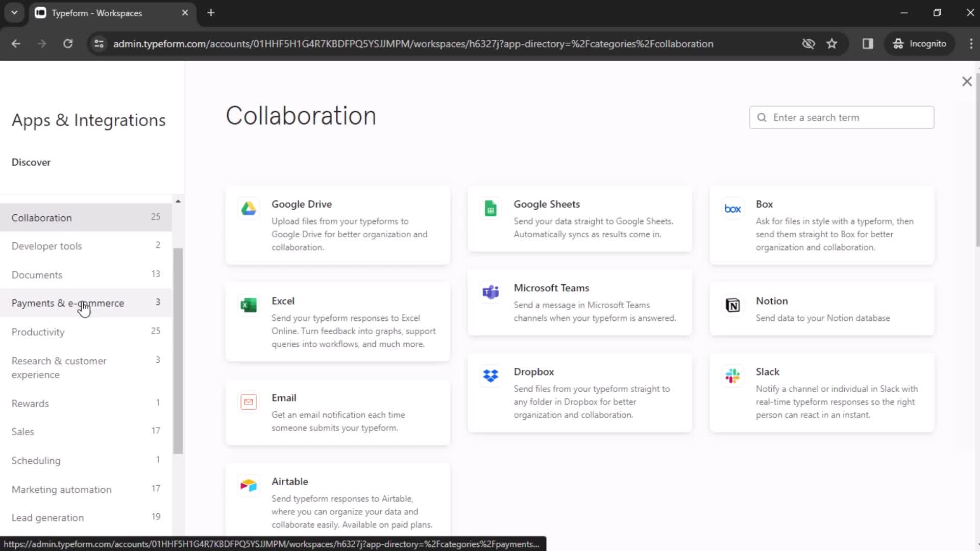Click the search input field
Screen dimensions: 980x551
pyautogui.click(x=843, y=117)
